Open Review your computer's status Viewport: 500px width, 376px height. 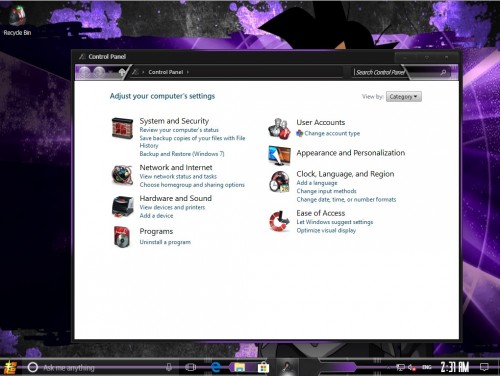point(179,130)
